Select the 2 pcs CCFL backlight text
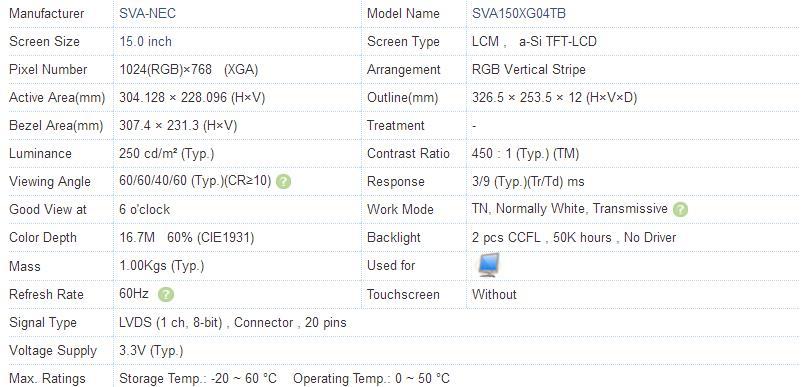 (506, 238)
